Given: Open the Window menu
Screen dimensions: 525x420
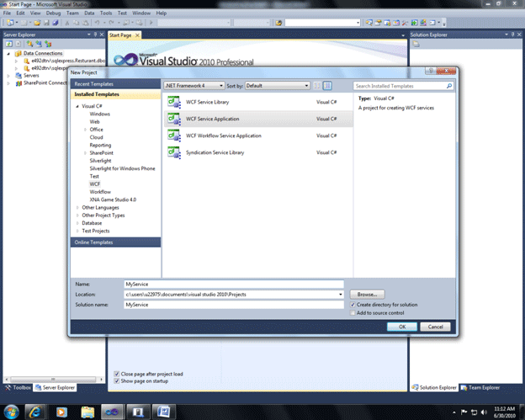Looking at the screenshot, I should tap(141, 13).
